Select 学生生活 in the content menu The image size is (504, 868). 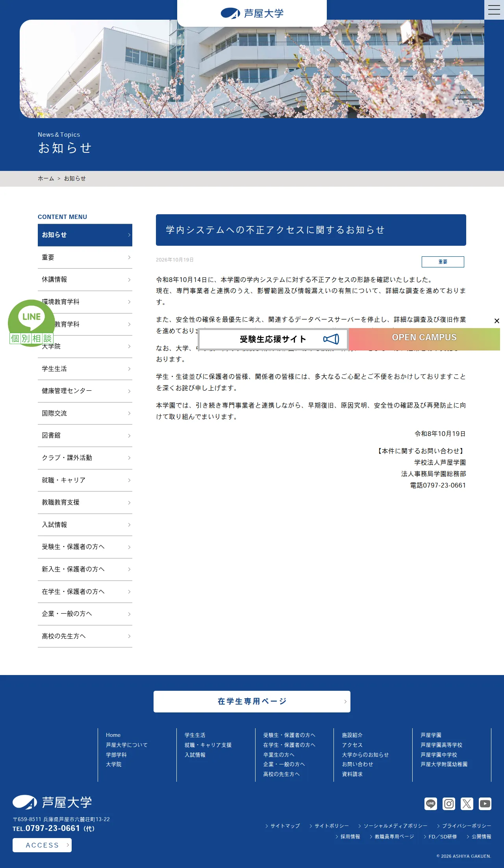pos(85,369)
